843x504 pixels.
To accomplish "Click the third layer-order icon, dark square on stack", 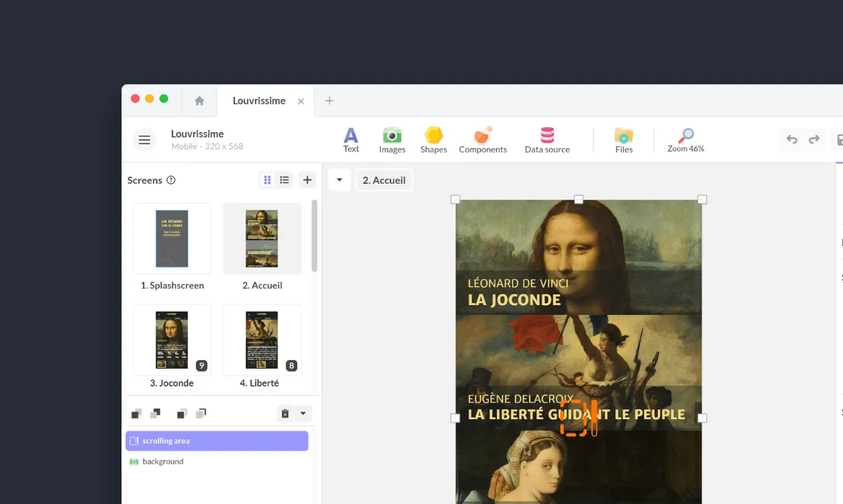I will point(182,414).
